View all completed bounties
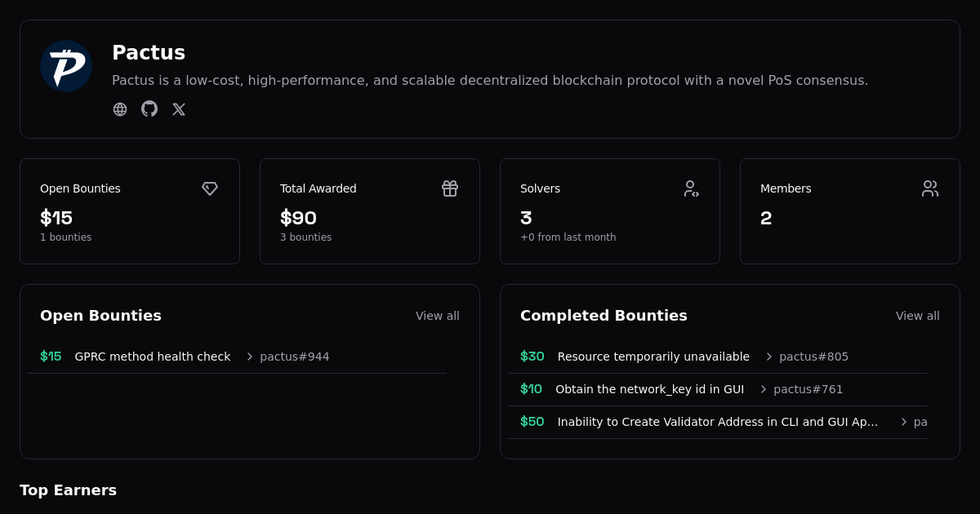The height and width of the screenshot is (514, 980). [x=917, y=316]
